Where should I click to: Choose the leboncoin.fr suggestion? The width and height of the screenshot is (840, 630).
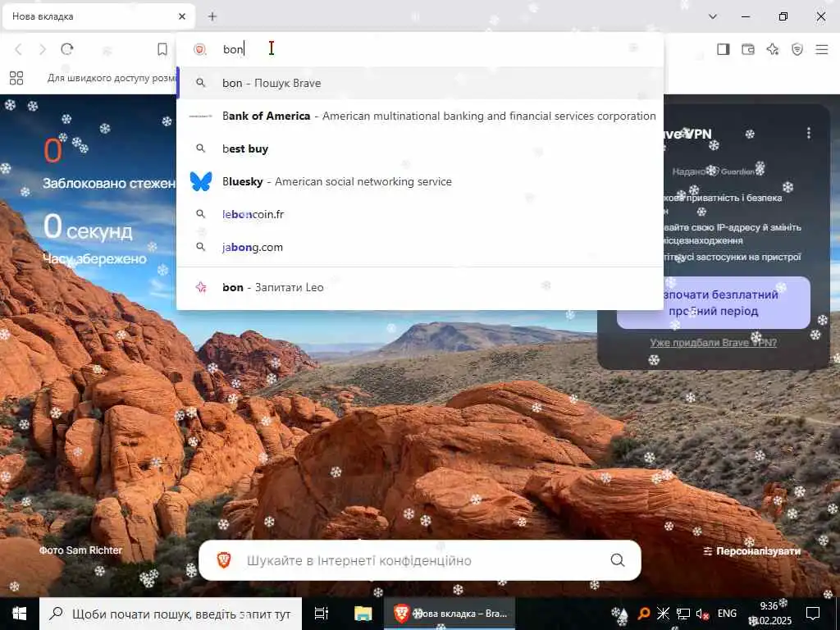coord(420,214)
